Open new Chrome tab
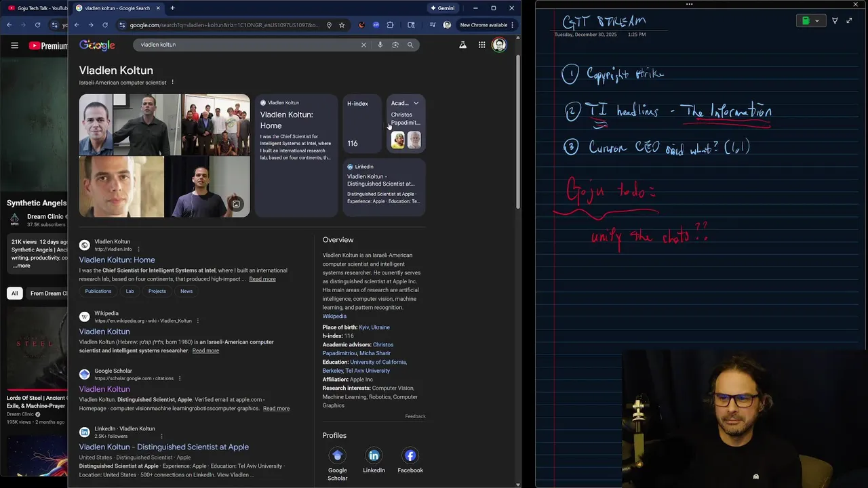This screenshot has height=488, width=868. click(172, 8)
